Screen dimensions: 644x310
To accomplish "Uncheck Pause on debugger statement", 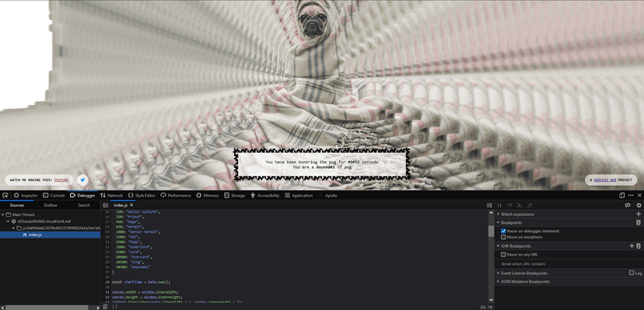I will click(503, 232).
